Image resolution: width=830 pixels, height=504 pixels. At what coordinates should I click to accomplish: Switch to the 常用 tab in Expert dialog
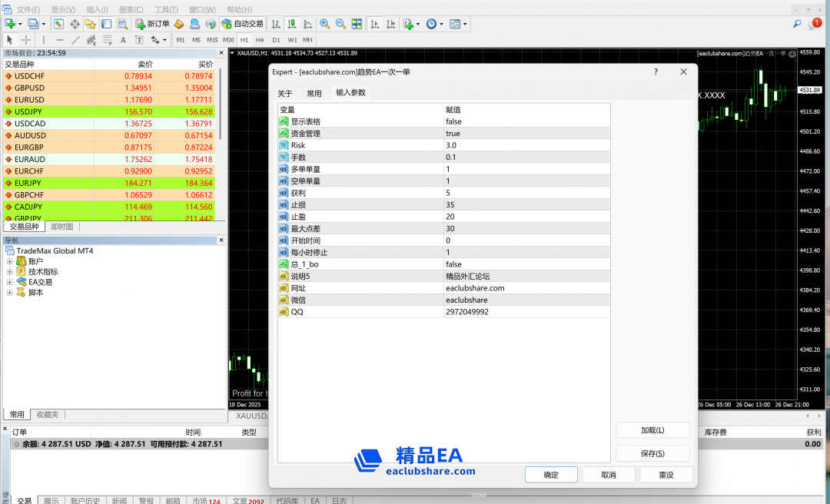coord(314,94)
